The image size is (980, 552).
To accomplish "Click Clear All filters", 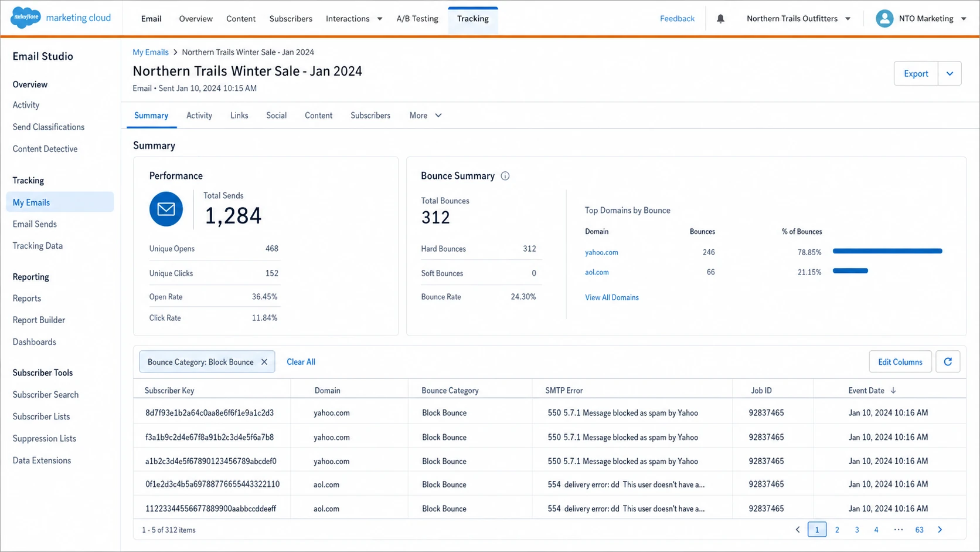I will (301, 362).
